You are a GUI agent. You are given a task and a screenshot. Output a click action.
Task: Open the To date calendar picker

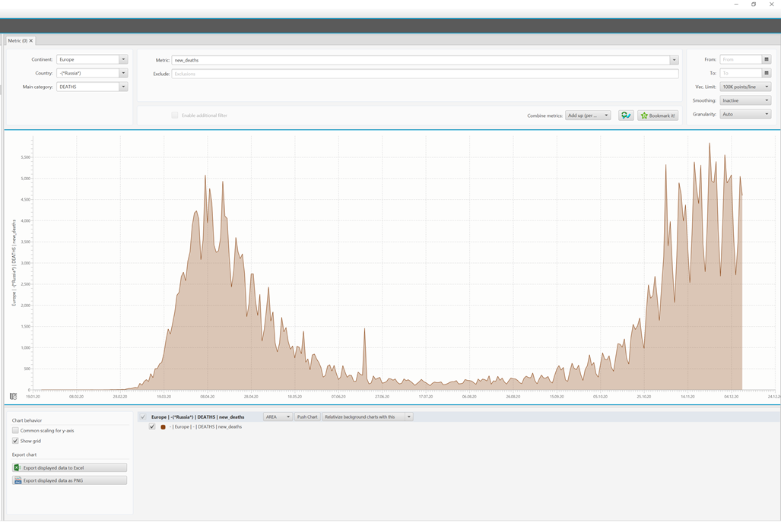767,74
